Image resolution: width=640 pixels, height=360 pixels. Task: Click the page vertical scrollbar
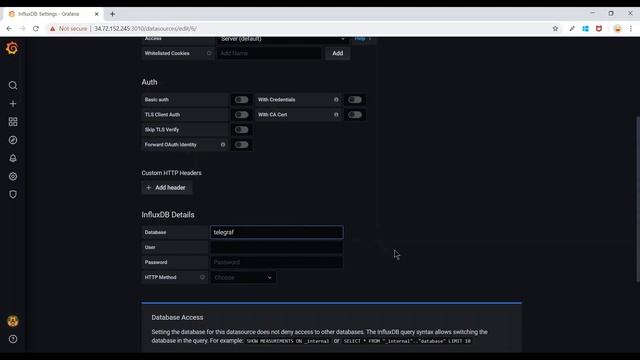point(638,199)
